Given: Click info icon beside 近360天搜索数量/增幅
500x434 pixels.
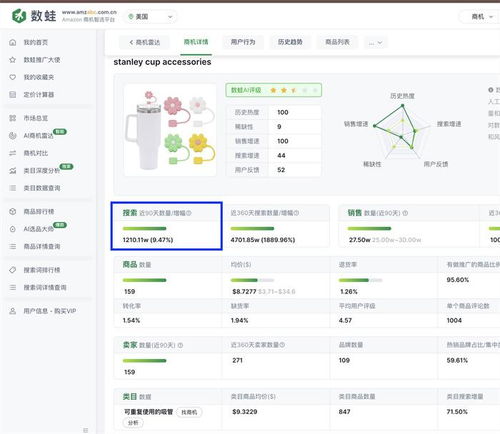Looking at the screenshot, I should tap(296, 213).
